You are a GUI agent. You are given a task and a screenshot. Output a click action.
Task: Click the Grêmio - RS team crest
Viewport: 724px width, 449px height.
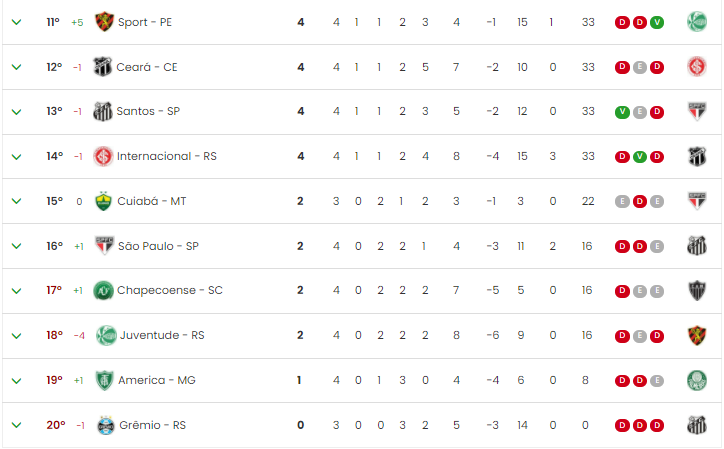coord(106,425)
